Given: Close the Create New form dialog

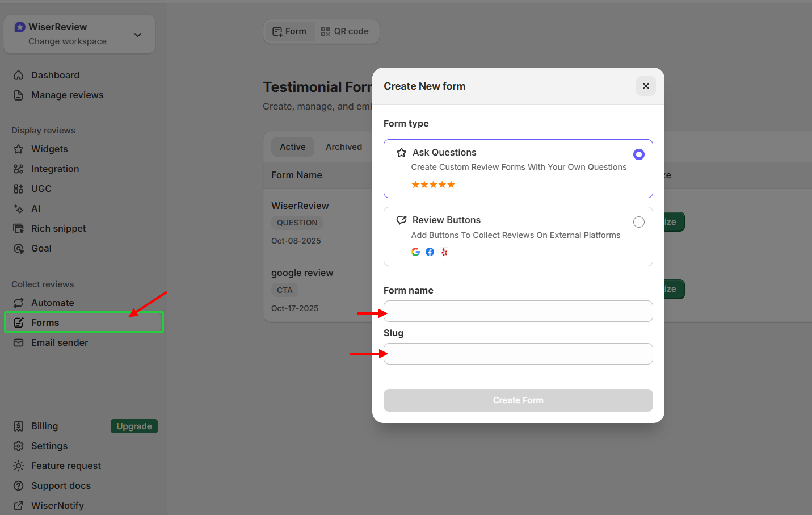Looking at the screenshot, I should coord(646,86).
